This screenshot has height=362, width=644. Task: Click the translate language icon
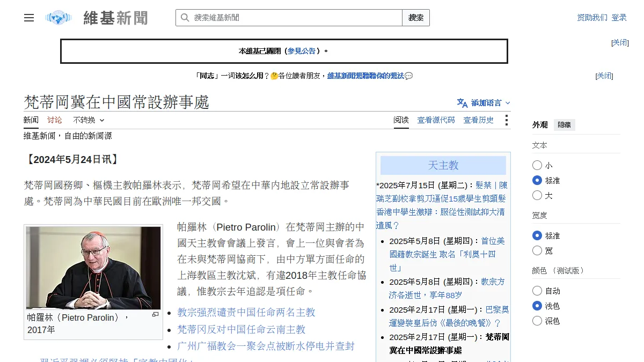[x=462, y=103]
